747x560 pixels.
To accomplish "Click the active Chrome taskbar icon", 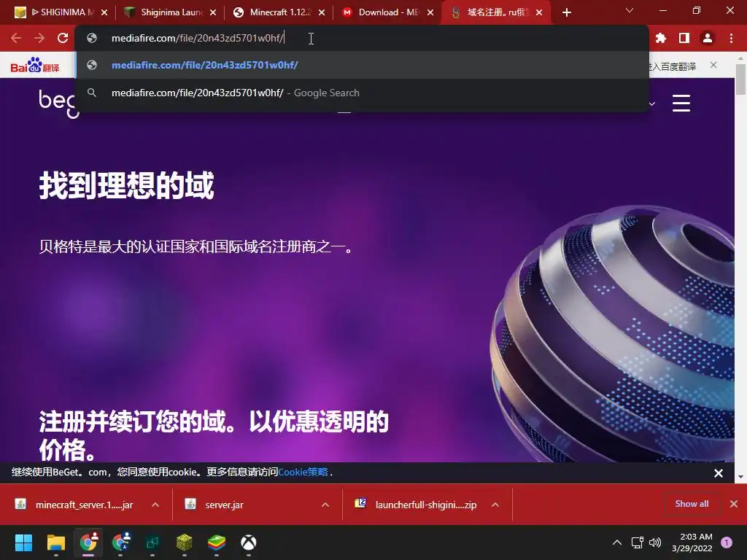I will [88, 542].
